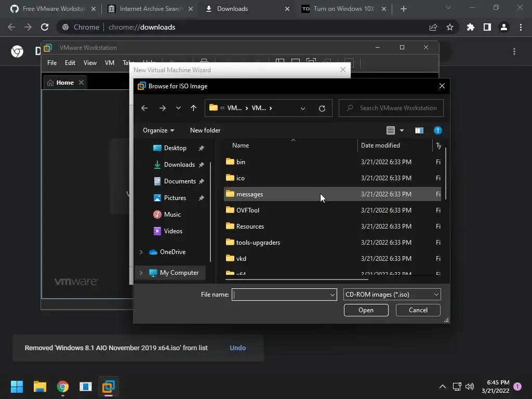
Task: Click Undo in the removed notification
Action: click(237, 348)
